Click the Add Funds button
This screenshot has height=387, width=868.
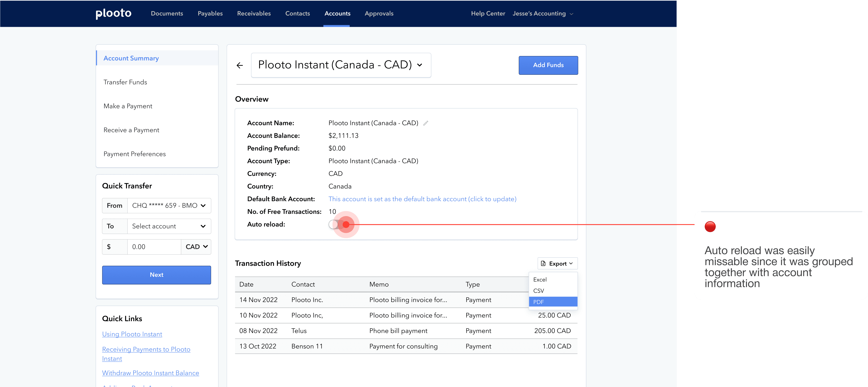(x=548, y=65)
